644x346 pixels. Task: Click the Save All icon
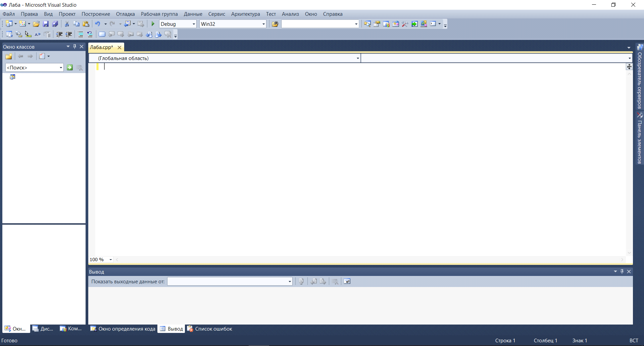(55, 24)
